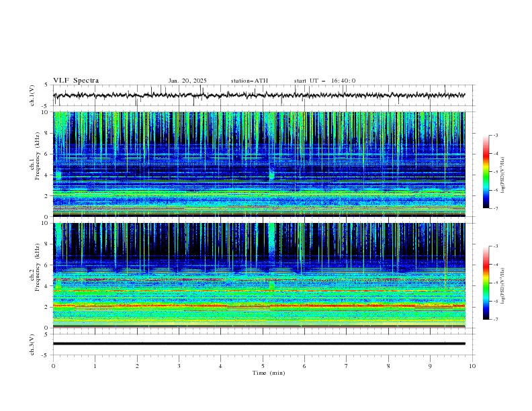Click inside the ch.2 spectrogram panel
532x411 pixels.
coord(259,275)
